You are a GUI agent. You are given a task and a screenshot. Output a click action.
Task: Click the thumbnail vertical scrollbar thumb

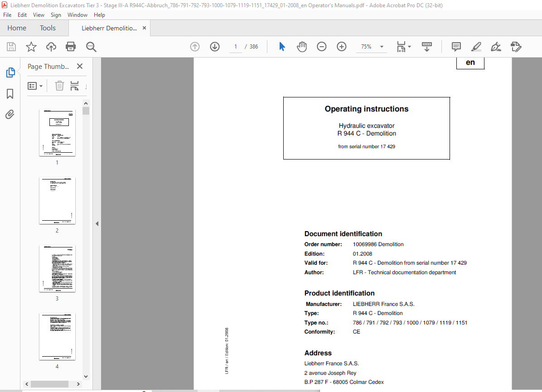point(86,111)
